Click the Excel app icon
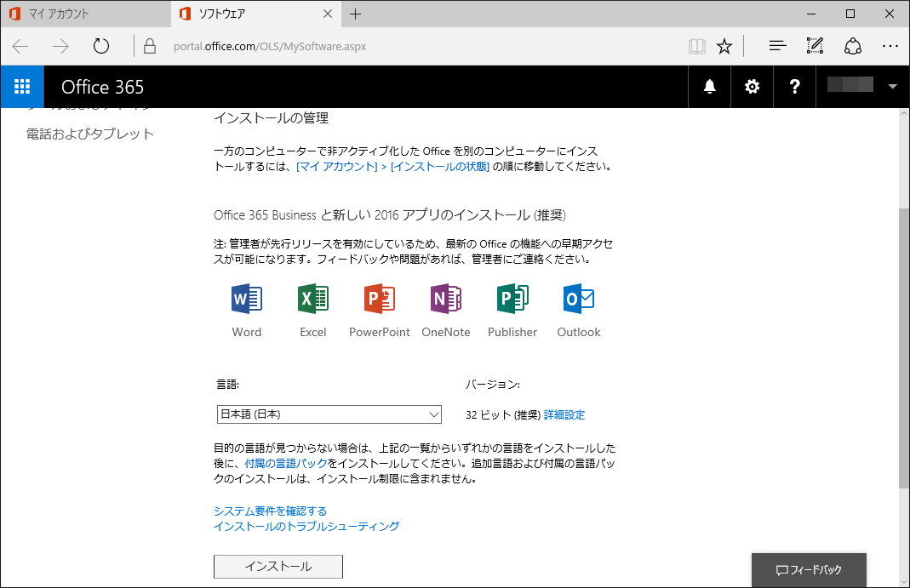Viewport: 910px width, 588px height. (312, 299)
